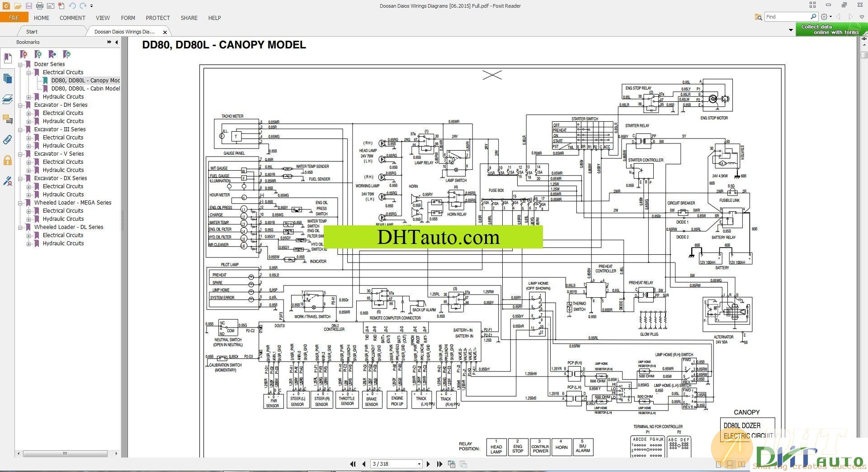Collapse the navigation panel with the left arrow
Viewport: 868px width, 472px height.
pyautogui.click(x=117, y=42)
